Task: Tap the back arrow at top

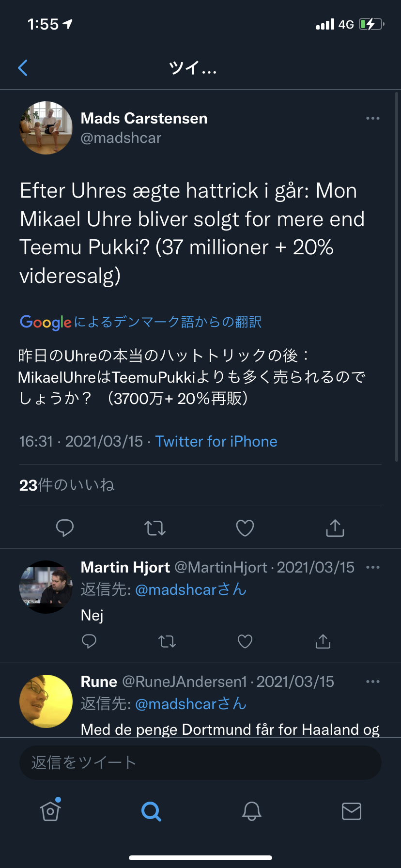Action: pyautogui.click(x=23, y=68)
